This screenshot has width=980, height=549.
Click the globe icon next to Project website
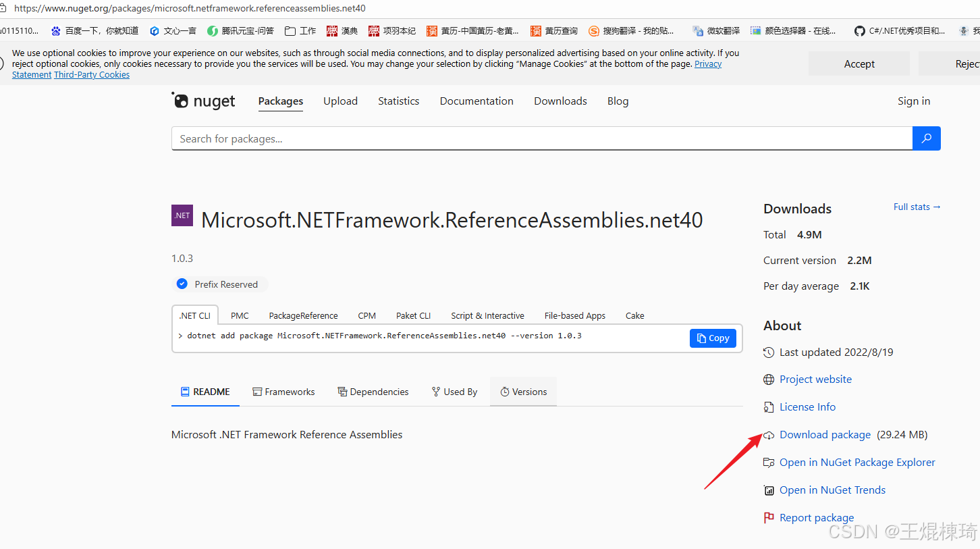click(769, 379)
